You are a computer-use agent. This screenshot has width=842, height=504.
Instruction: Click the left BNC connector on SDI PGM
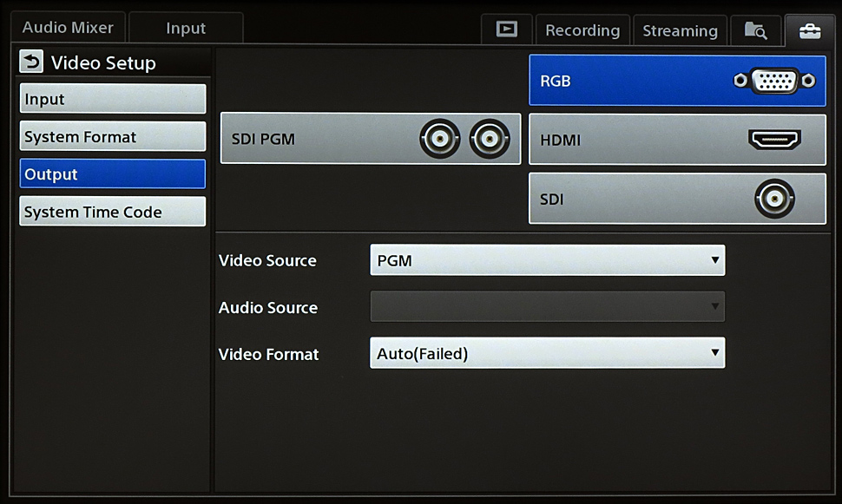439,139
